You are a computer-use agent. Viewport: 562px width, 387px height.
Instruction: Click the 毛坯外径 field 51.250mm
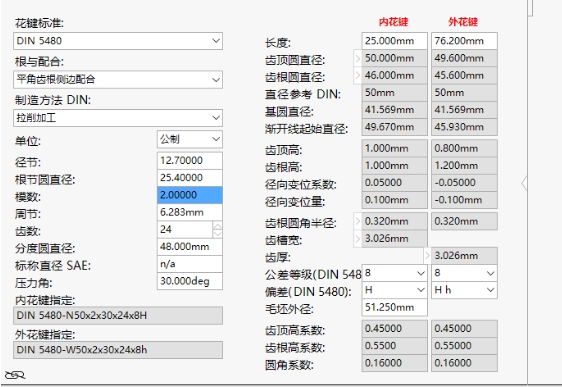point(394,307)
